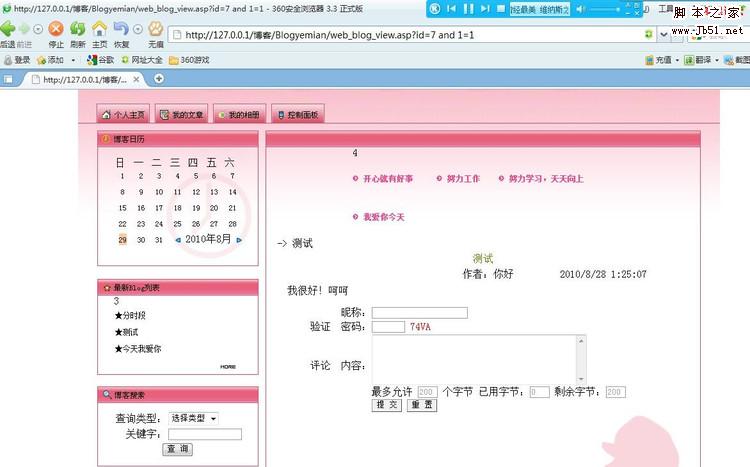Viewport: 750px width, 467px height.
Task: Go to previous month in blog calendar
Action: 178,240
